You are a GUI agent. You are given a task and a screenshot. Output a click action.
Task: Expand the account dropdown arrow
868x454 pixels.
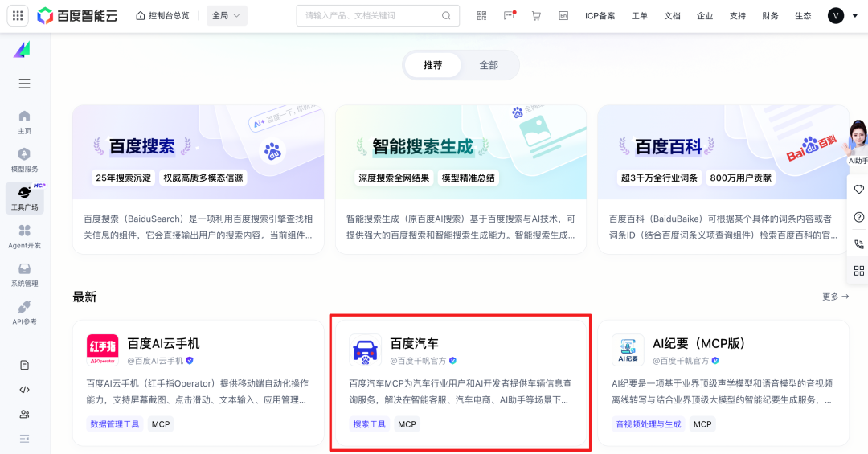(x=854, y=16)
